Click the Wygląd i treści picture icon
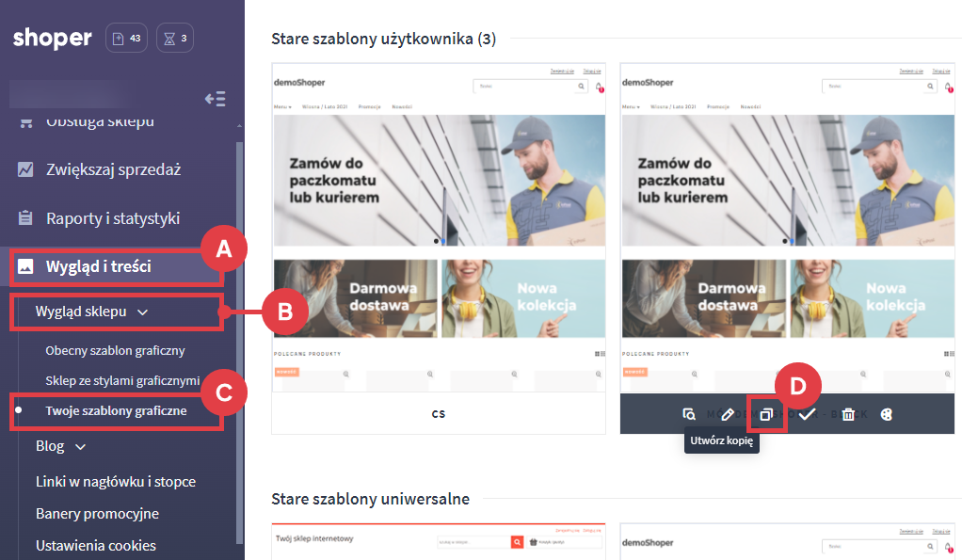The image size is (962, 560). click(x=25, y=266)
